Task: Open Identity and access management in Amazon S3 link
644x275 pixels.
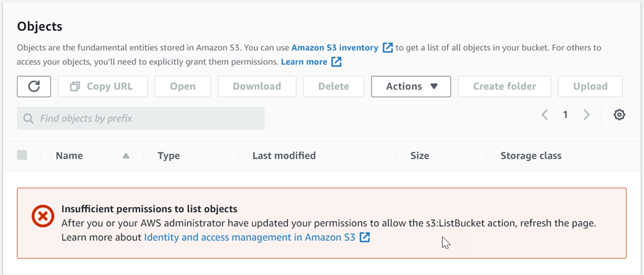Action: 250,237
